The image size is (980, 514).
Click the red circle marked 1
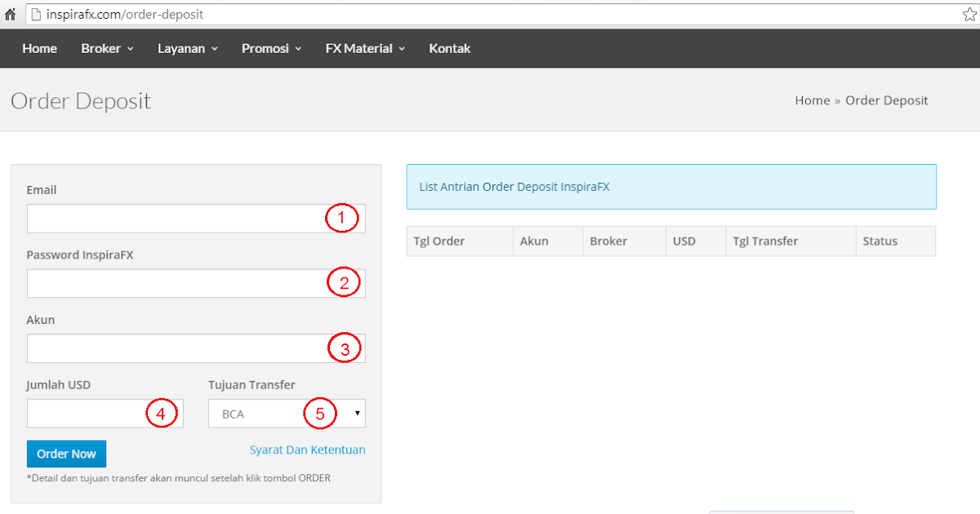pos(344,218)
